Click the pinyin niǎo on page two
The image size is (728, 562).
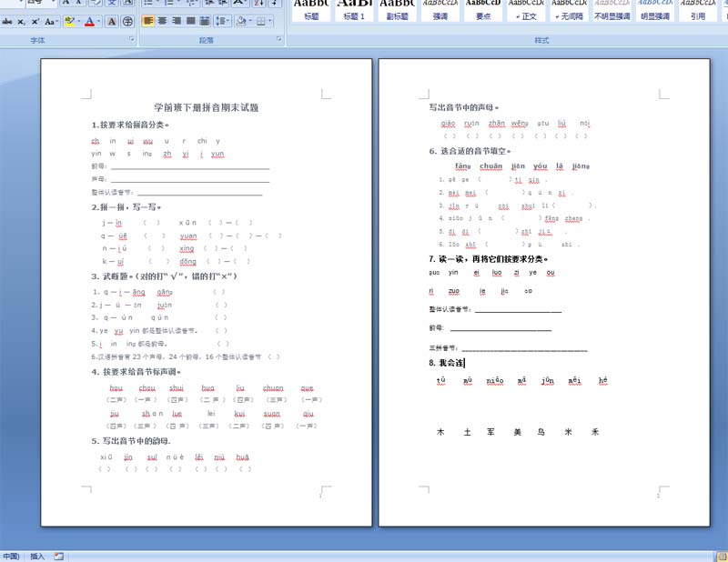click(495, 380)
